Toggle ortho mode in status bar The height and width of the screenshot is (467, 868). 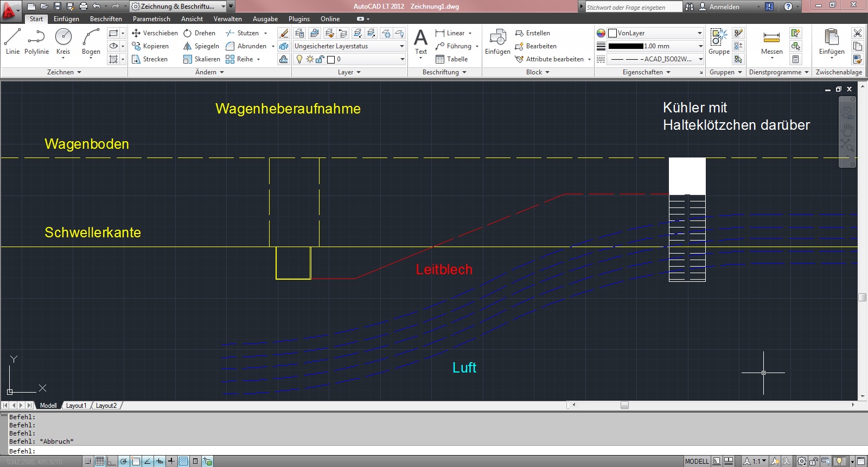pos(112,461)
